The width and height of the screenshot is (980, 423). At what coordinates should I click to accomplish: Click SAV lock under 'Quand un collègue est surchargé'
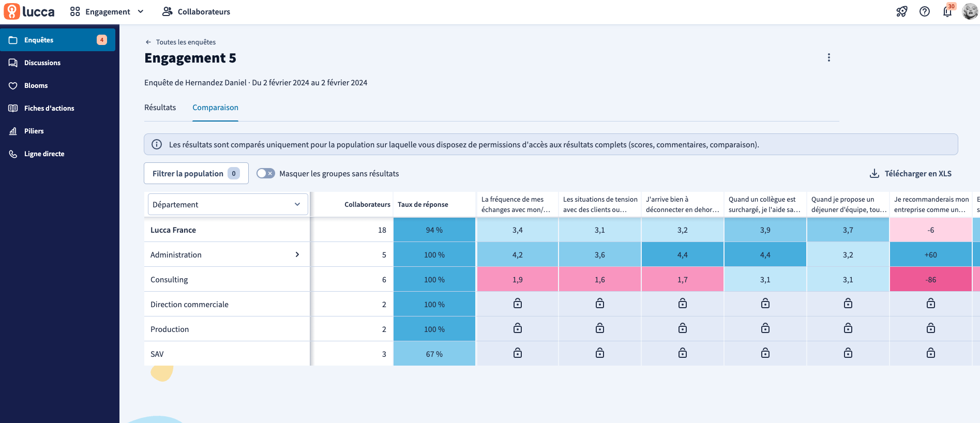click(x=765, y=353)
